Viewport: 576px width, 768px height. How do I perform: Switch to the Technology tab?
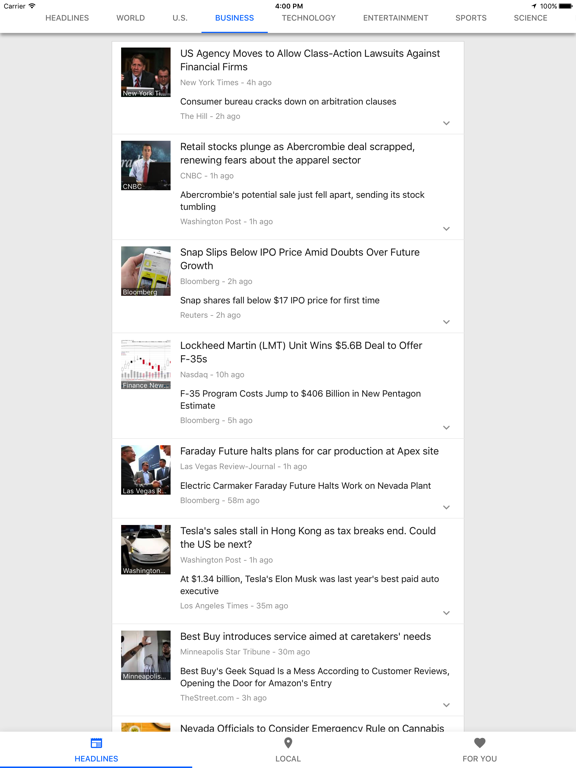309,18
